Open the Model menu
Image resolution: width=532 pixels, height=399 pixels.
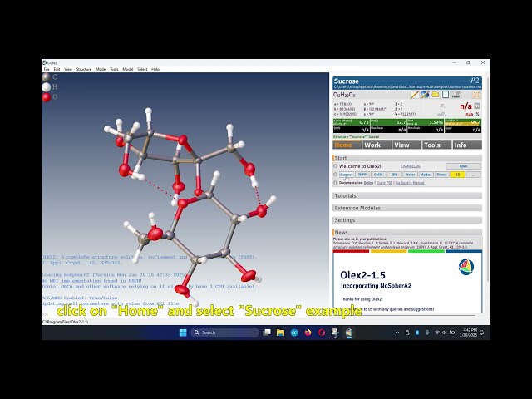[x=127, y=69]
